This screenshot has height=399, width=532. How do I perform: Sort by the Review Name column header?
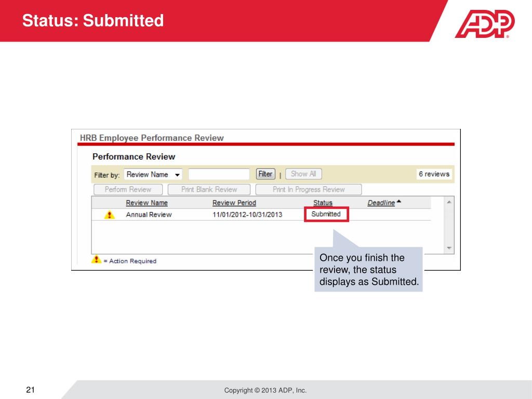147,203
